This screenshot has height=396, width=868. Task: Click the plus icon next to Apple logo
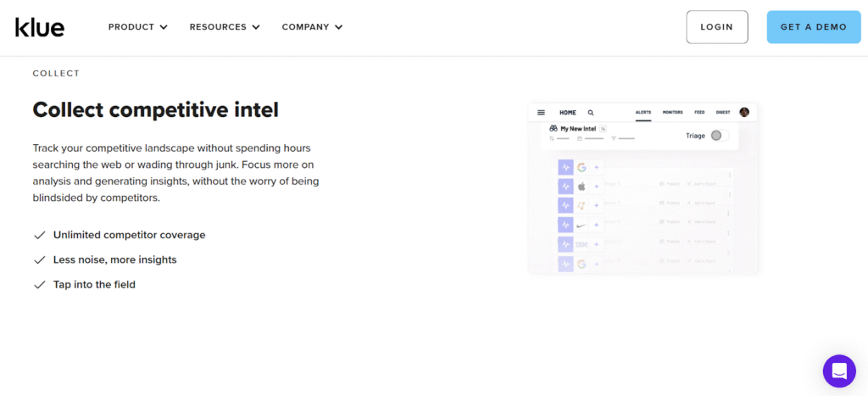pyautogui.click(x=597, y=187)
